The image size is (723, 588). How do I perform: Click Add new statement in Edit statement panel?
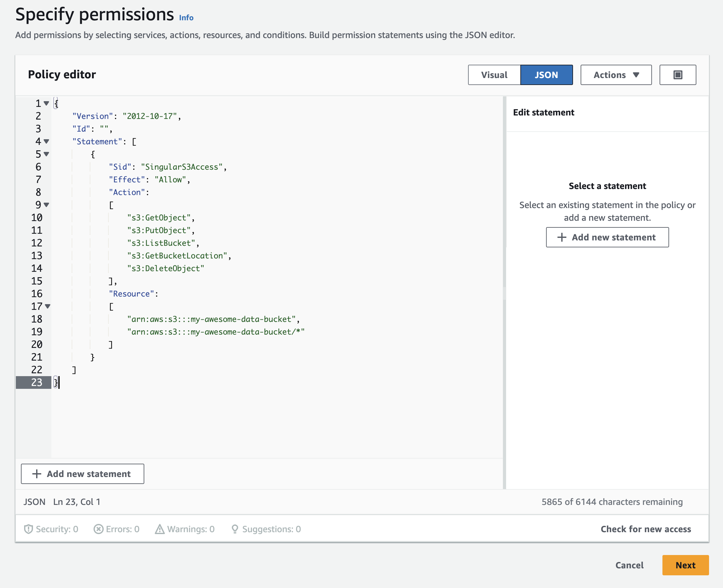(607, 237)
